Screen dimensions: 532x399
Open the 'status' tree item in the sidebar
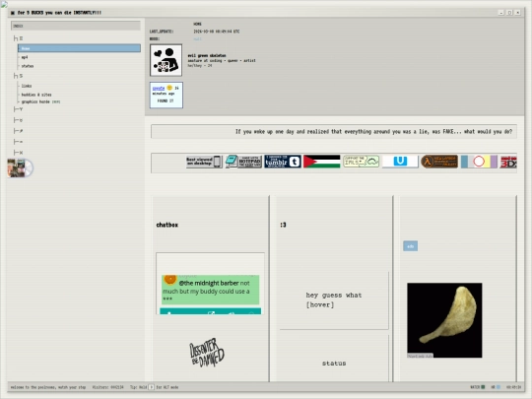coord(28,66)
